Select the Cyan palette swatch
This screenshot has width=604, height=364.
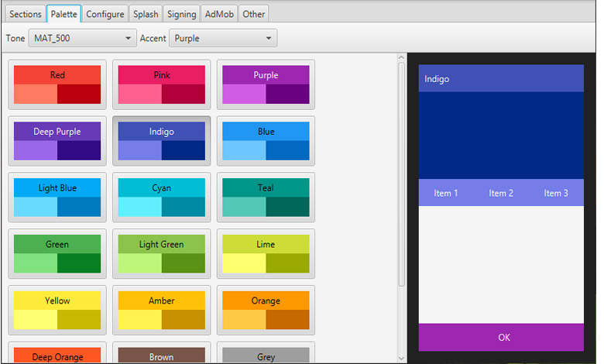(x=161, y=197)
